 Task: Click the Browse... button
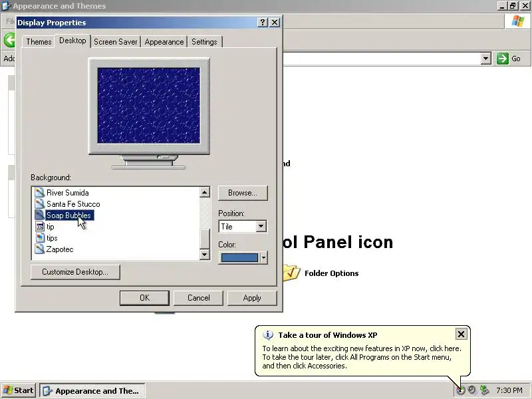243,193
